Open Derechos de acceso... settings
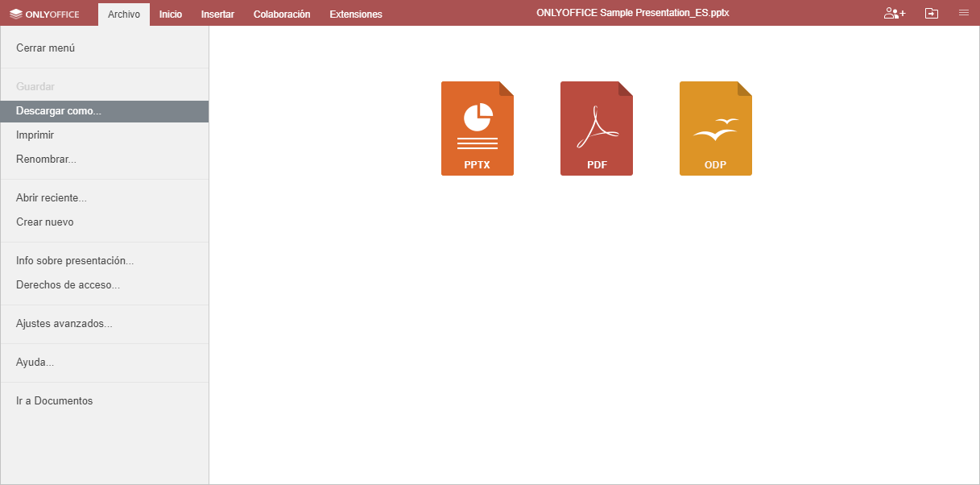The image size is (980, 485). pyautogui.click(x=68, y=285)
